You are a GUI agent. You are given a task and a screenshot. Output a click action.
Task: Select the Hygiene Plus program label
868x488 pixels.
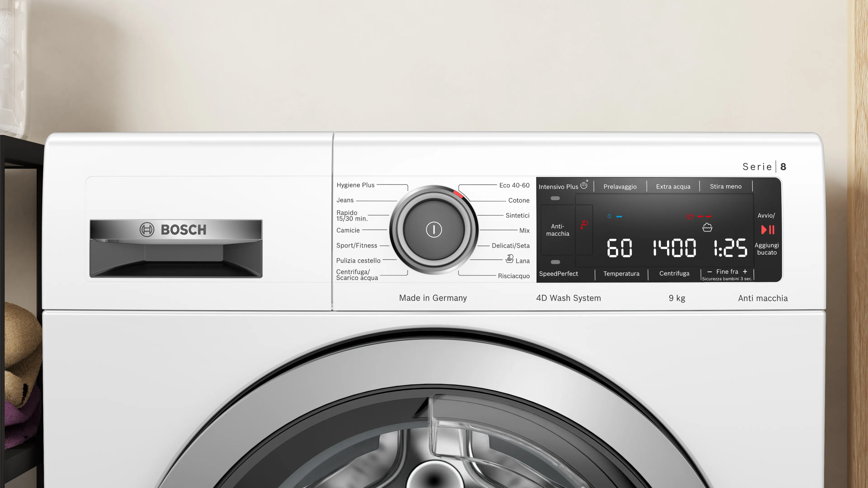tap(356, 185)
